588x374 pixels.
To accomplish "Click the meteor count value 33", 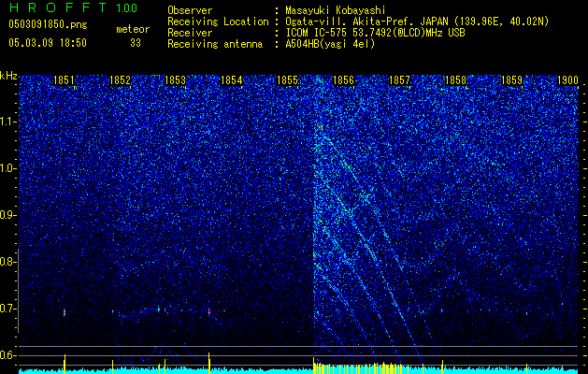I will tap(136, 43).
